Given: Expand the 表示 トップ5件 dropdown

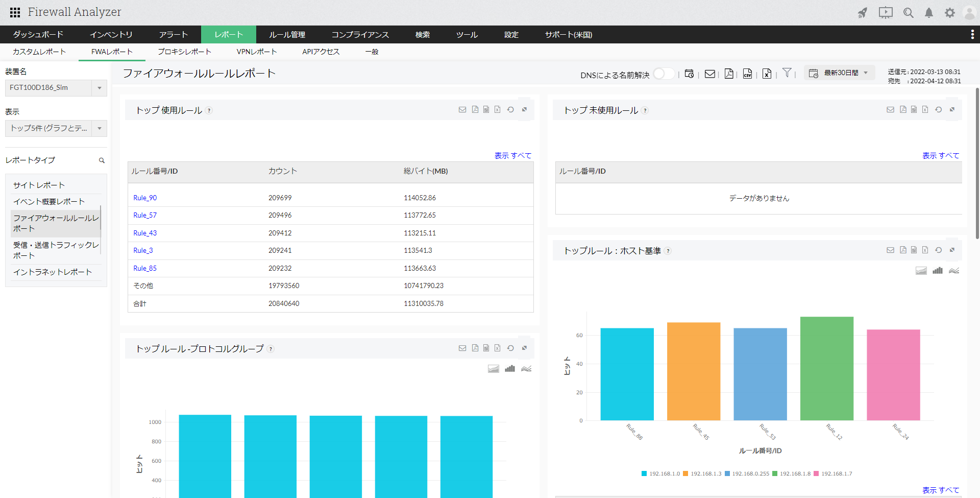Looking at the screenshot, I should [99, 128].
